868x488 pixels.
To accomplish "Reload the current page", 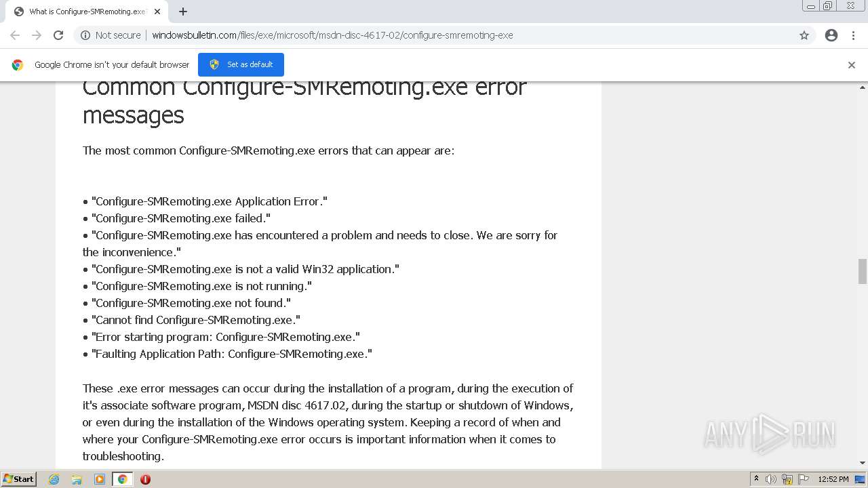I will point(58,35).
